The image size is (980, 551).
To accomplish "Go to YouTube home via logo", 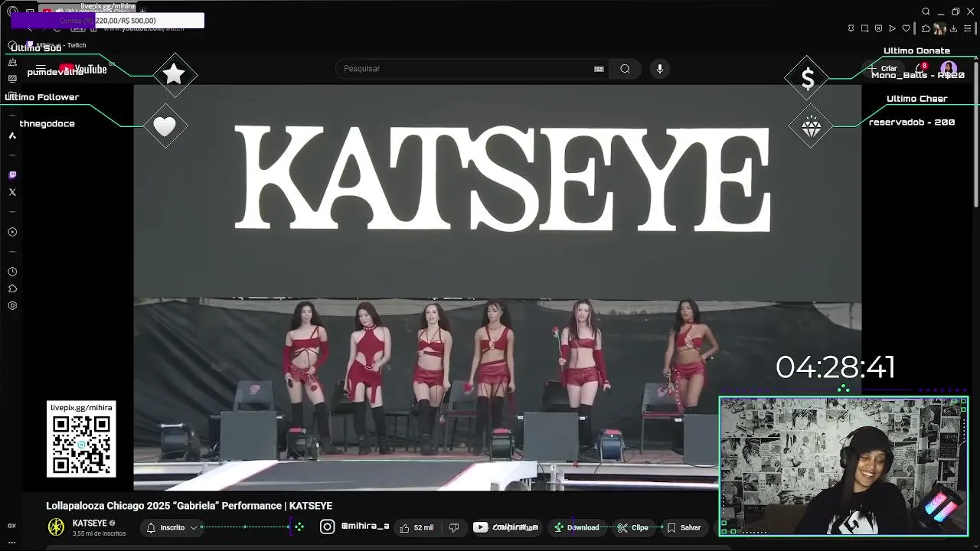I will point(83,70).
